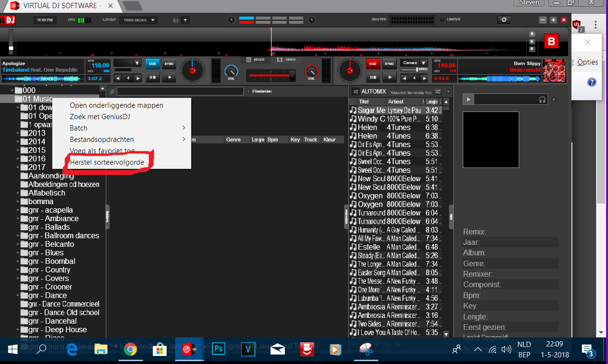This screenshot has height=364, width=608.
Task: Toggle SYNC on the right deck
Action: click(389, 64)
